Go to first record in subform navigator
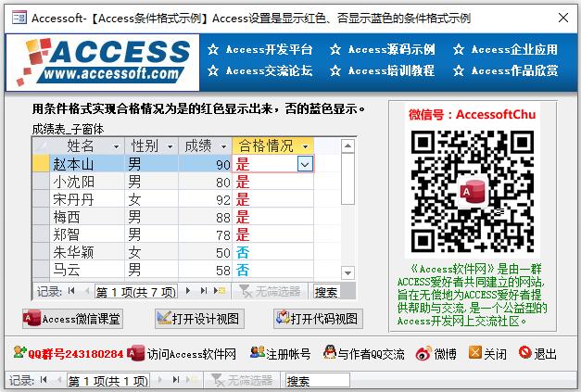581x392 pixels. click(x=71, y=291)
